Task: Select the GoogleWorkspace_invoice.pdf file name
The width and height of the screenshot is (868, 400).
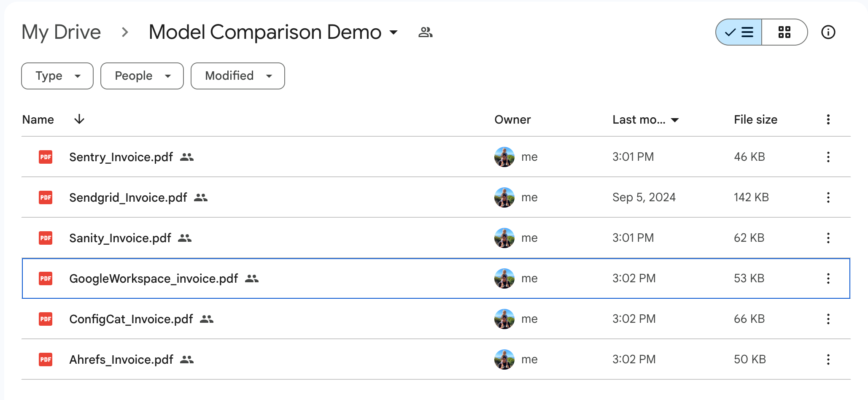Action: pos(154,278)
